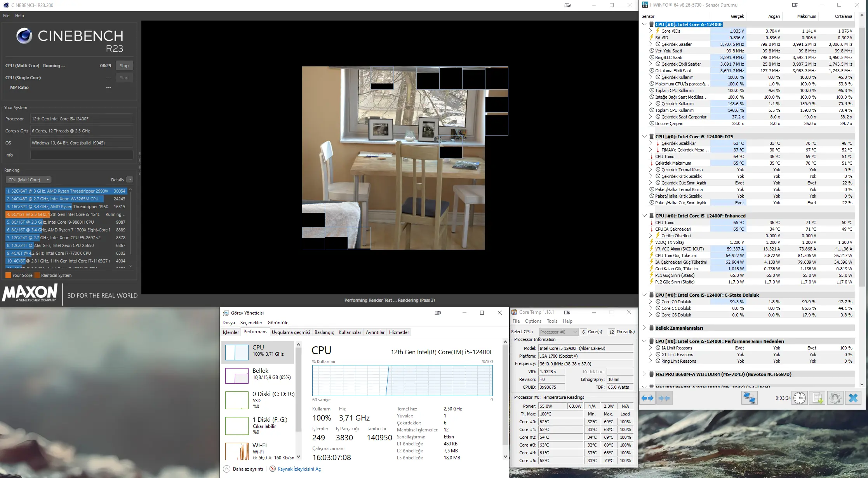The height and width of the screenshot is (478, 868).
Task: Click Info input field in Cinebench
Action: click(82, 155)
